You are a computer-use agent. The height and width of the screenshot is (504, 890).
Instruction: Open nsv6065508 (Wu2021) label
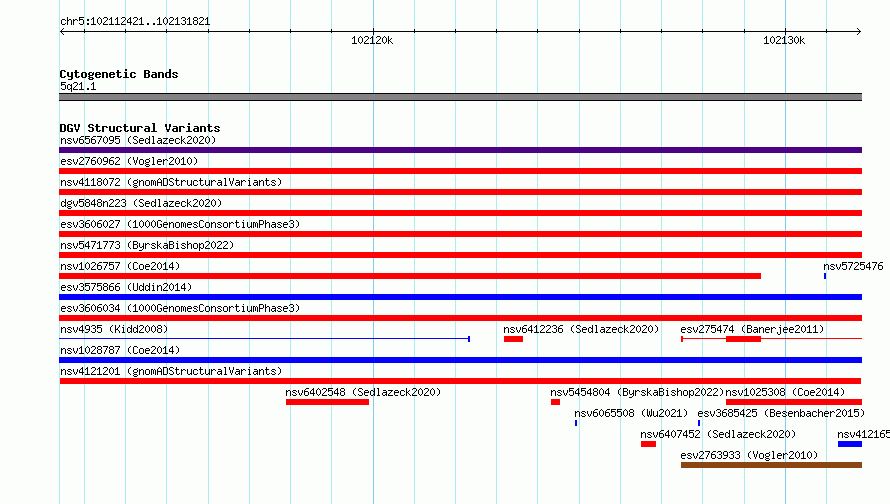tap(631, 413)
